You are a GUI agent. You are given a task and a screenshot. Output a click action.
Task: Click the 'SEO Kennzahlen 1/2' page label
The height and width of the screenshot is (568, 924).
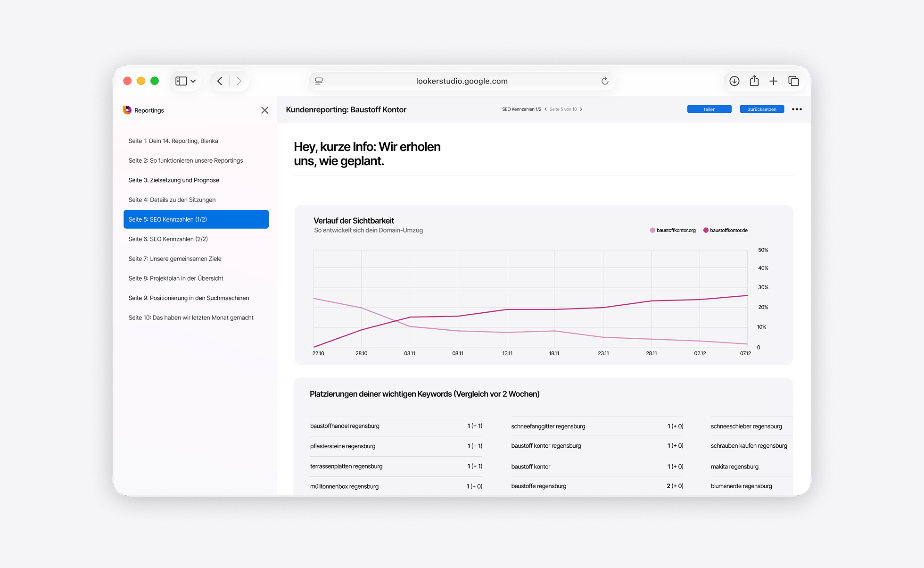[x=521, y=109]
